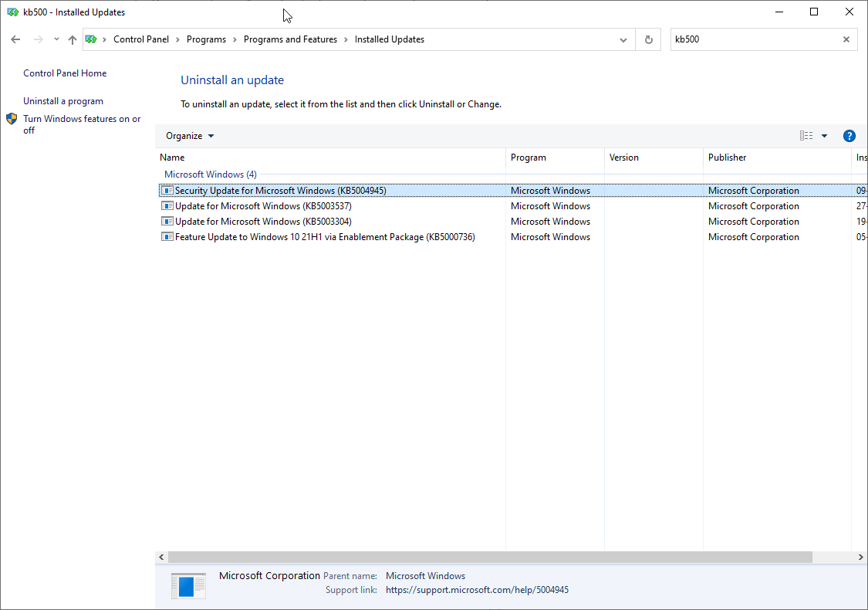Screen dimensions: 868x610
Task: Sort updates by the Publisher column header
Action: pyautogui.click(x=727, y=158)
